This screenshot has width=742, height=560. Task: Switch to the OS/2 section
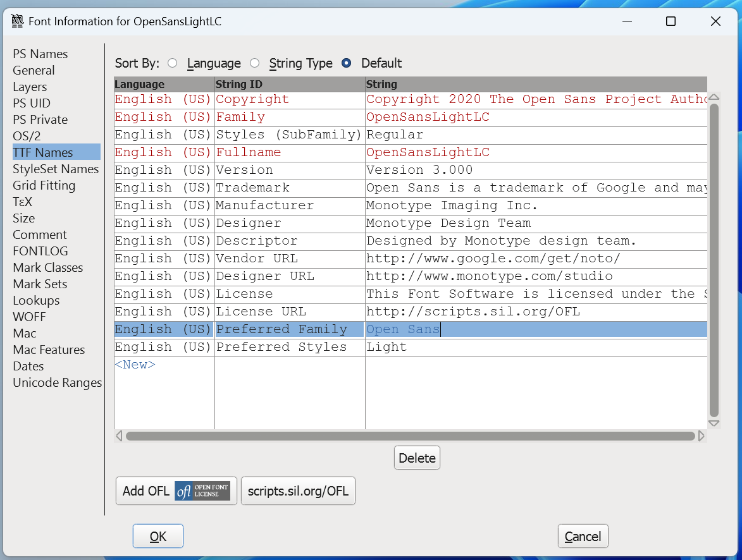click(27, 136)
